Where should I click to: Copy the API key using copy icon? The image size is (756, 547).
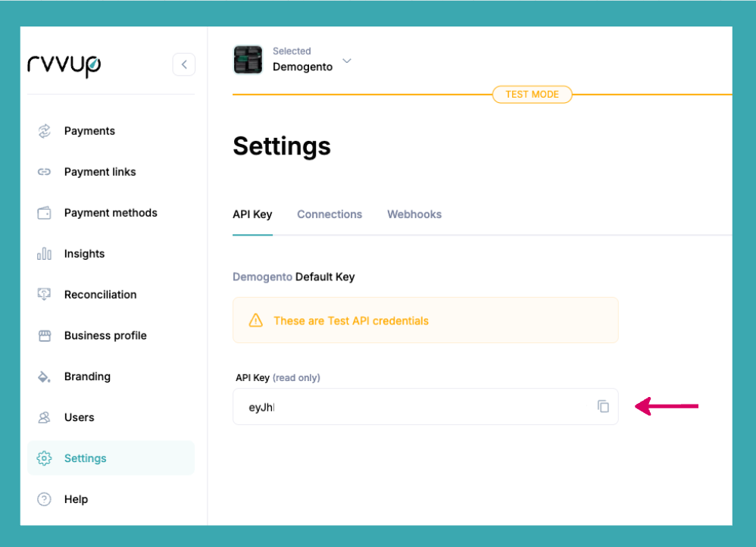pos(603,407)
